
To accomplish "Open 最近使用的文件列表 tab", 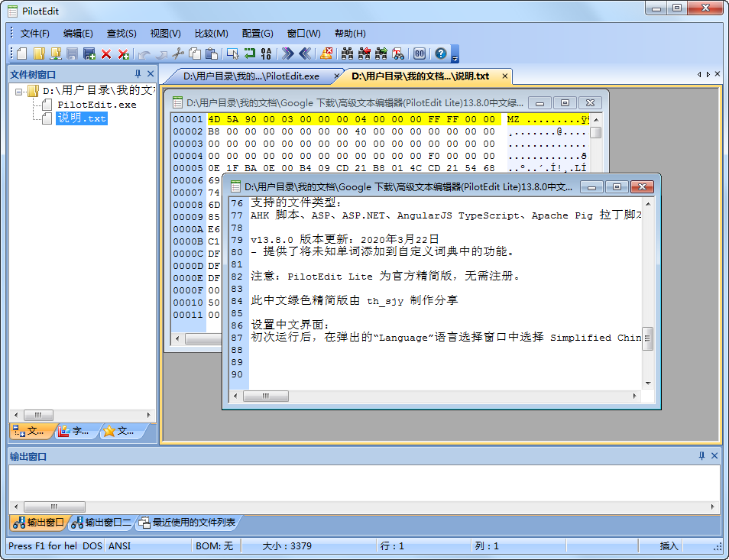I will (188, 523).
